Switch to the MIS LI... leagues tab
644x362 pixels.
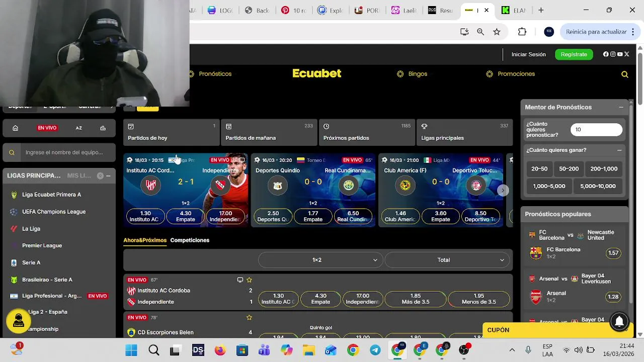(79, 176)
